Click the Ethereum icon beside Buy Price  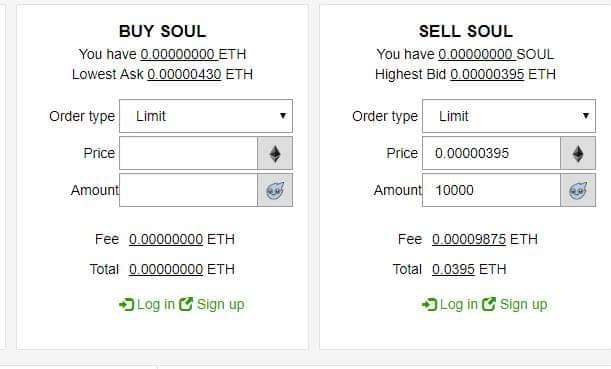[275, 154]
